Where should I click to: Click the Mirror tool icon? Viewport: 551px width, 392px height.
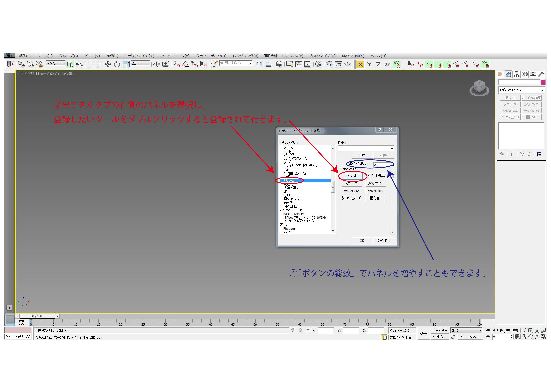point(259,64)
